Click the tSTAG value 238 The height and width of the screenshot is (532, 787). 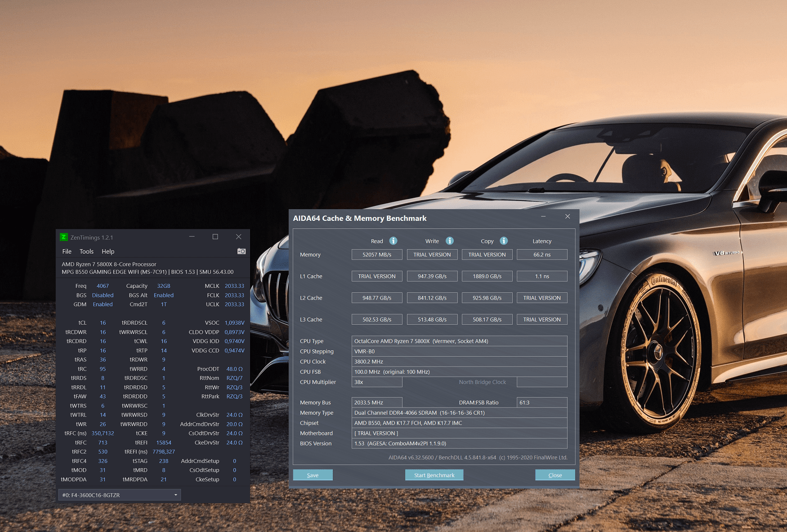tap(164, 461)
